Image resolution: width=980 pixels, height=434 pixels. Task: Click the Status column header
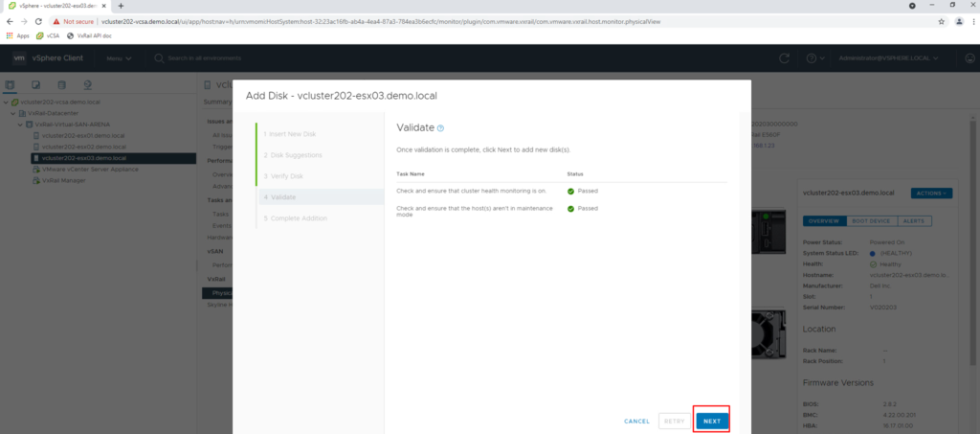[575, 173]
